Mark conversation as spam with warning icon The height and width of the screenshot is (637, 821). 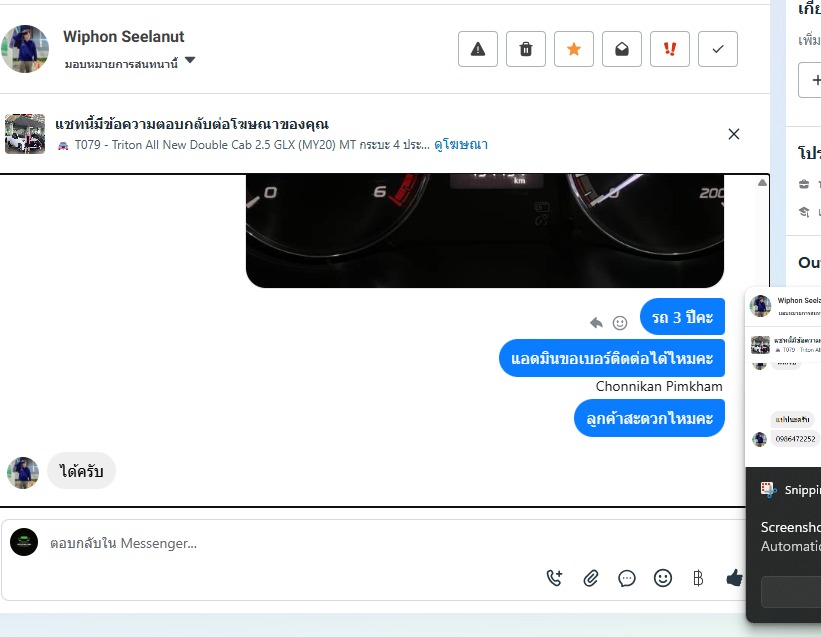[x=478, y=49]
